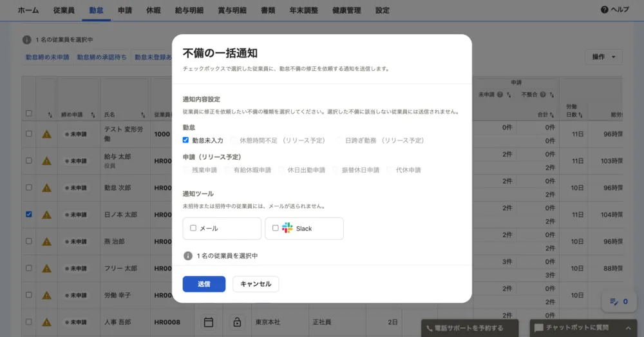Check the row checkbox for フリー 太郎
Image resolution: width=644 pixels, height=337 pixels.
(x=29, y=267)
